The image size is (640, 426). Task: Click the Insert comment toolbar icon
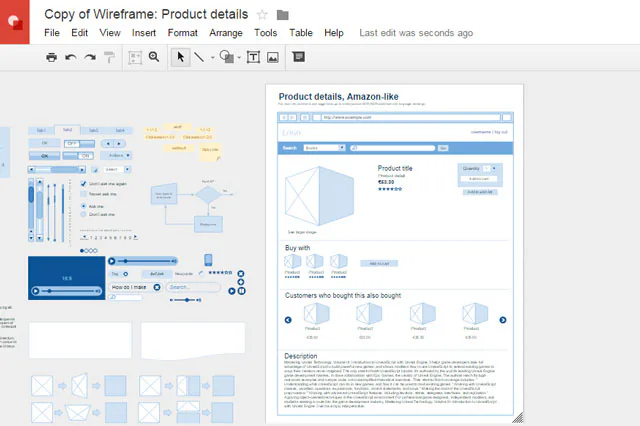[x=298, y=57]
